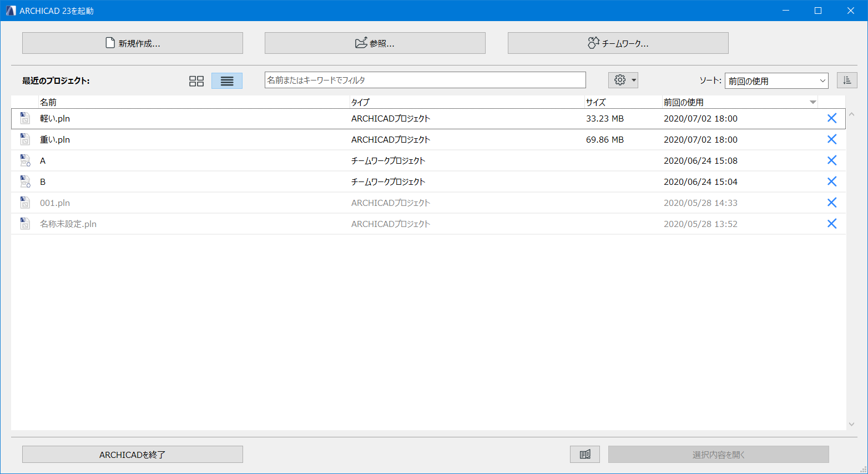Remove 重い.pln from recent list
Screen dimensions: 868x474
[832, 139]
